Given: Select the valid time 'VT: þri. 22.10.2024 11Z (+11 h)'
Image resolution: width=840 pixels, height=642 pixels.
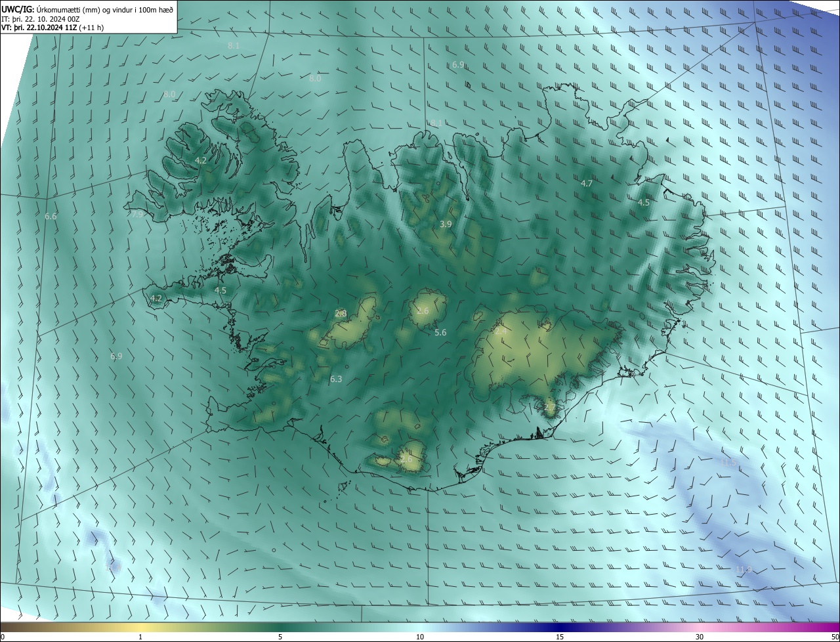Looking at the screenshot, I should click(x=52, y=28).
